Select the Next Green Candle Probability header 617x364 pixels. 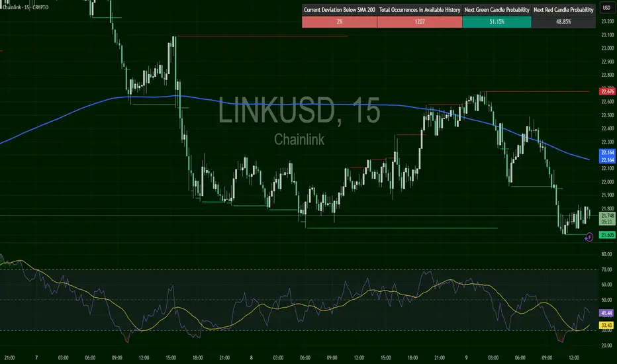click(497, 10)
